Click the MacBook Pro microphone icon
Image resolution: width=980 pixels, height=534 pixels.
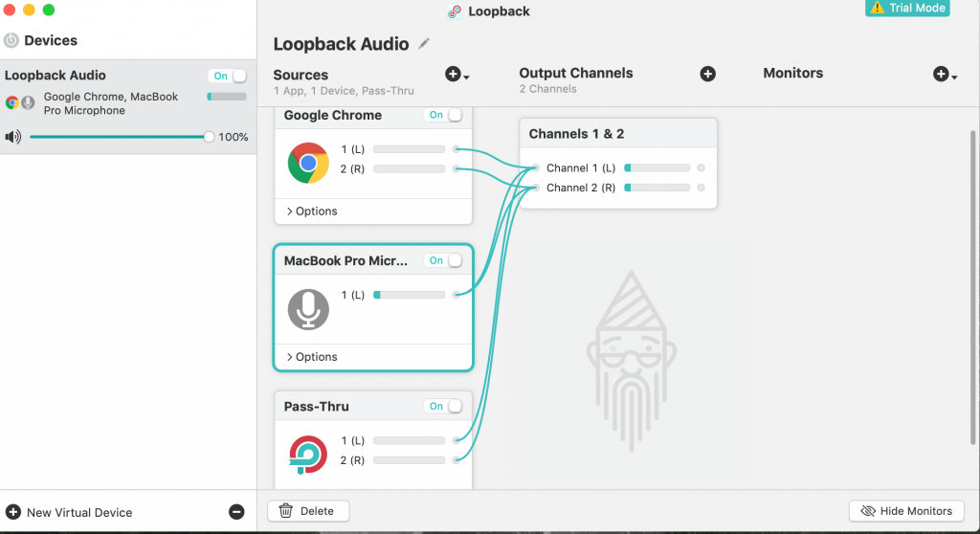308,309
